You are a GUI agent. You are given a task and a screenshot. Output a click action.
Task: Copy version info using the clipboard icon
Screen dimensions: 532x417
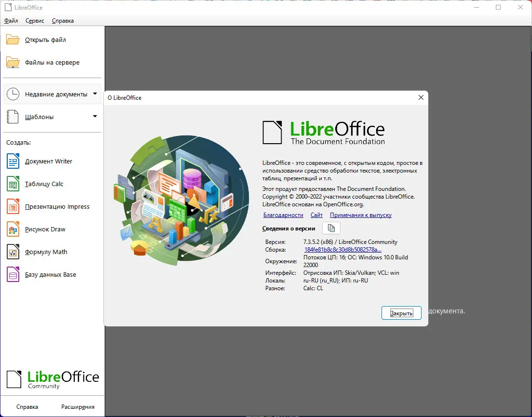331,228
